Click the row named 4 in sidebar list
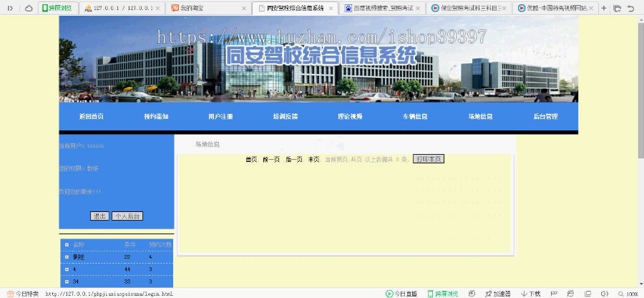The image size is (644, 298). [x=117, y=269]
